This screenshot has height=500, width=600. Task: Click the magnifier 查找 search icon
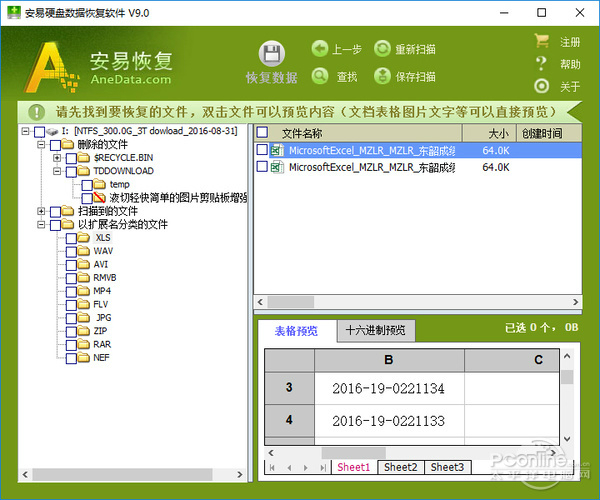320,76
